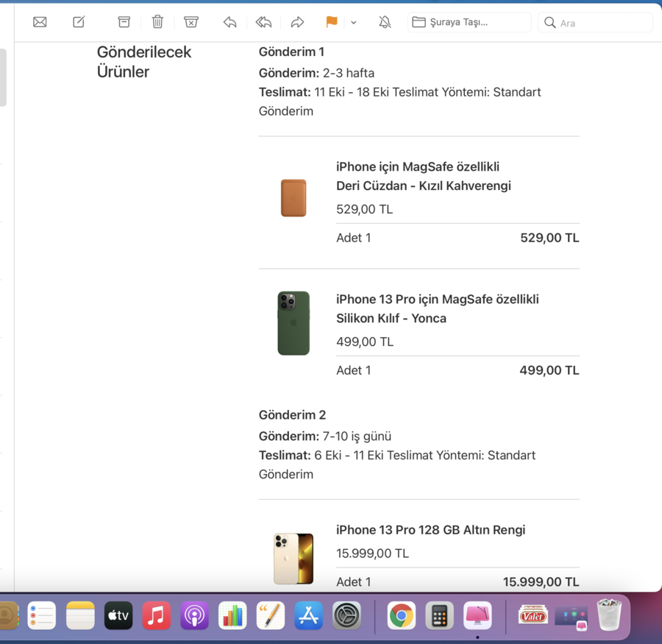Click 'Teslimat: 6 Eki - 11 Eki' line
This screenshot has width=662, height=644.
coord(321,455)
